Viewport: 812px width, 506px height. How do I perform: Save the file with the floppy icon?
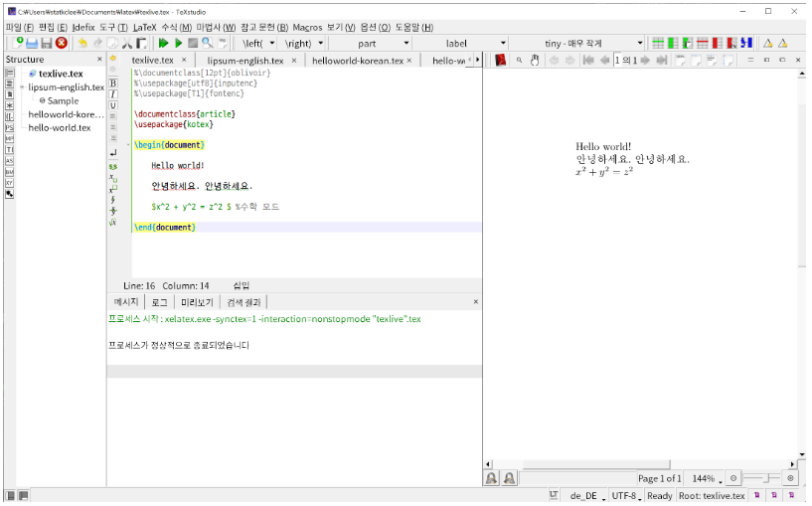point(46,43)
